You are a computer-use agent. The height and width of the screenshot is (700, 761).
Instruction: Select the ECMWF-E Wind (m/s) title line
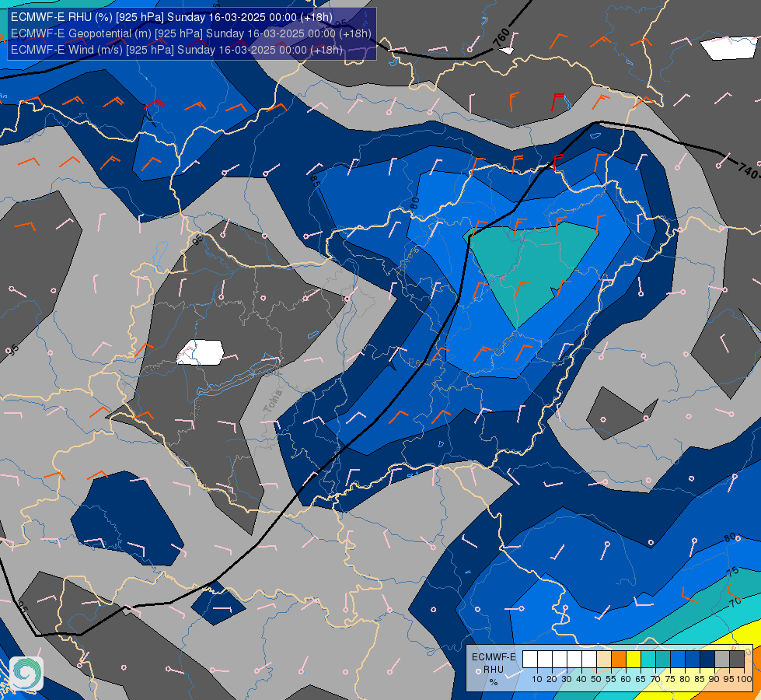click(x=176, y=50)
